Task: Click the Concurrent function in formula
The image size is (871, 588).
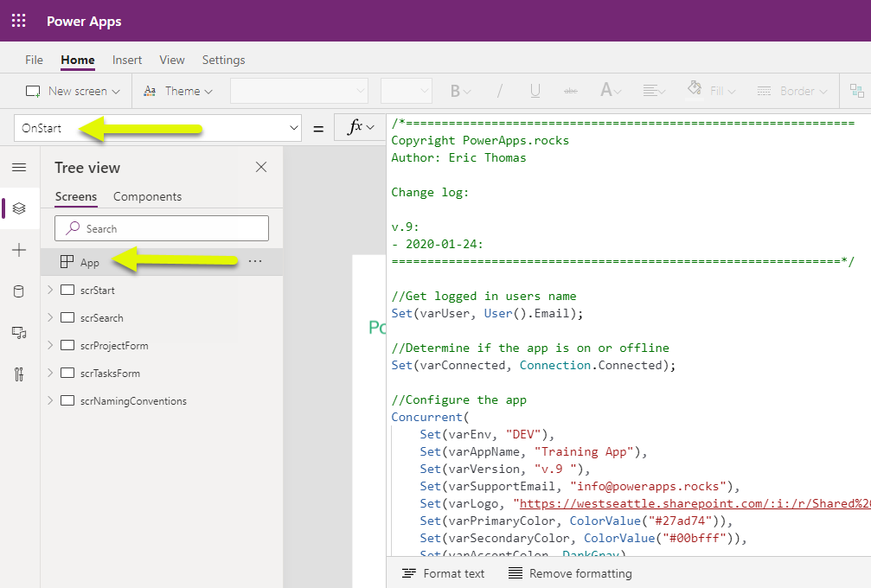Action: 426,417
